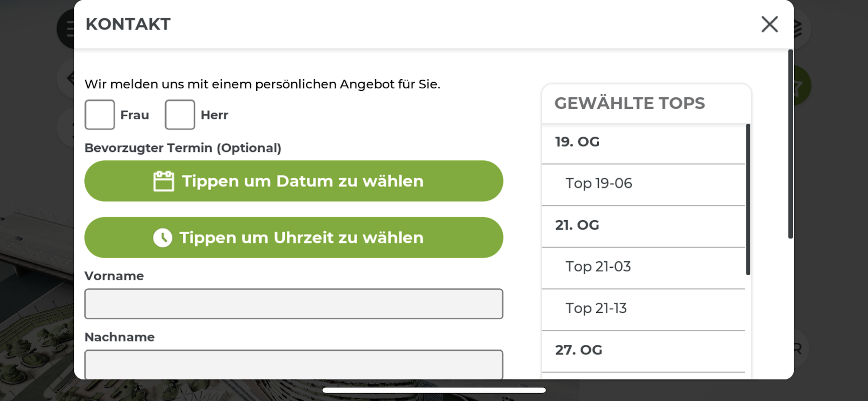Tap the layers icon at top right
The image size is (868, 401).
point(798,28)
